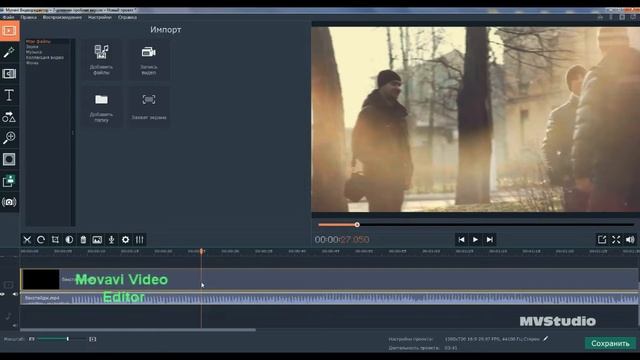
Task: Click the Split scissors tool
Action: tap(27, 240)
